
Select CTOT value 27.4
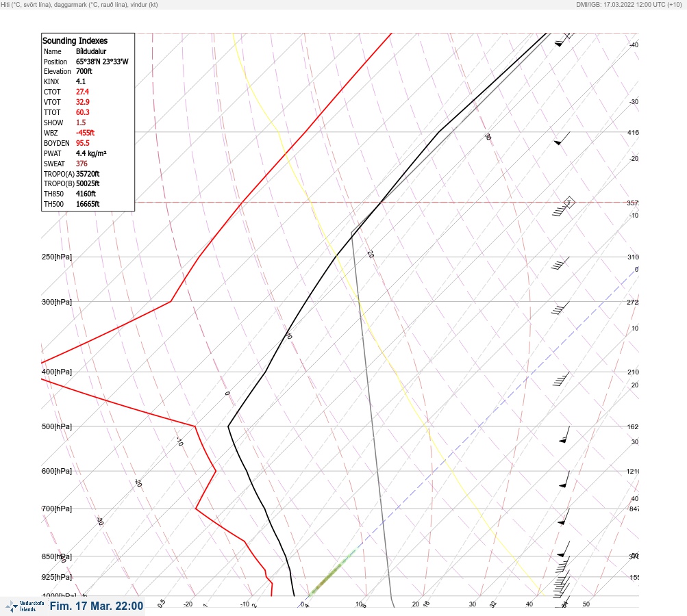[x=82, y=92]
